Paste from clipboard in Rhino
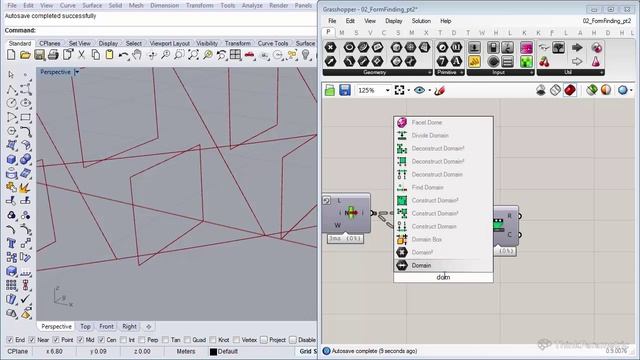640x360 pixels. pos(109,55)
